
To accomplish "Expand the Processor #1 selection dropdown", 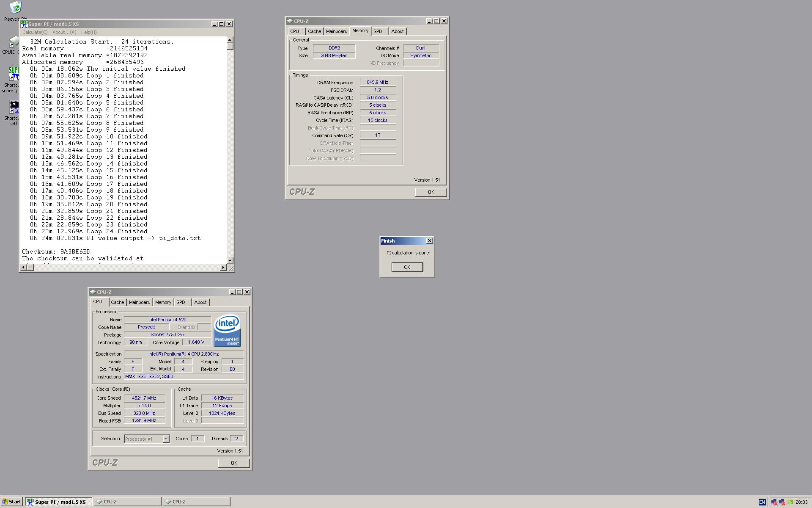I will point(166,439).
